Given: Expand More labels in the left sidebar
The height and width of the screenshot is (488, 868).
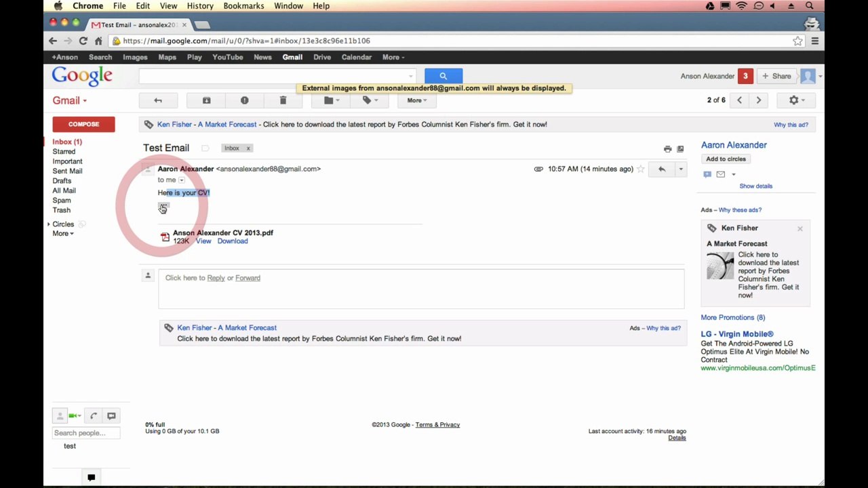Looking at the screenshot, I should pyautogui.click(x=63, y=234).
